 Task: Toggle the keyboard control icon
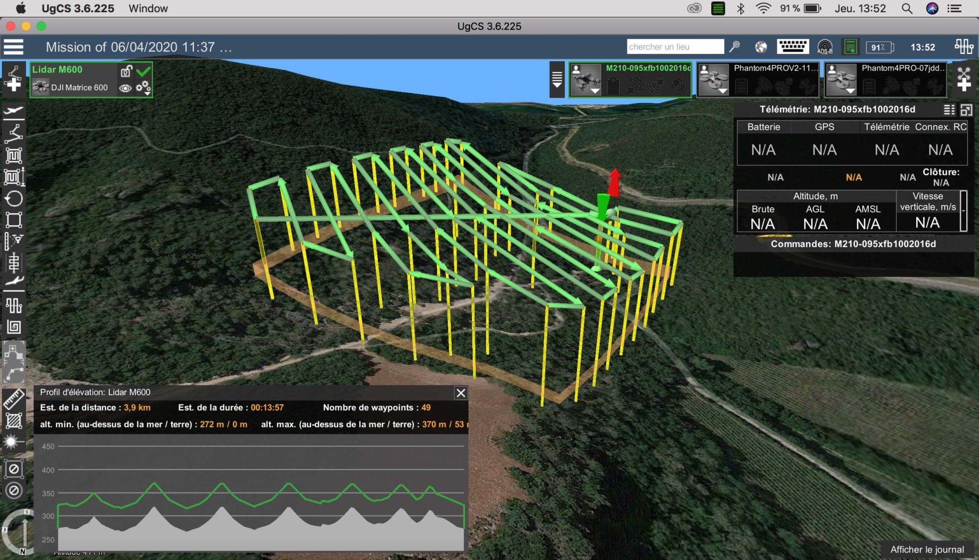[x=793, y=47]
